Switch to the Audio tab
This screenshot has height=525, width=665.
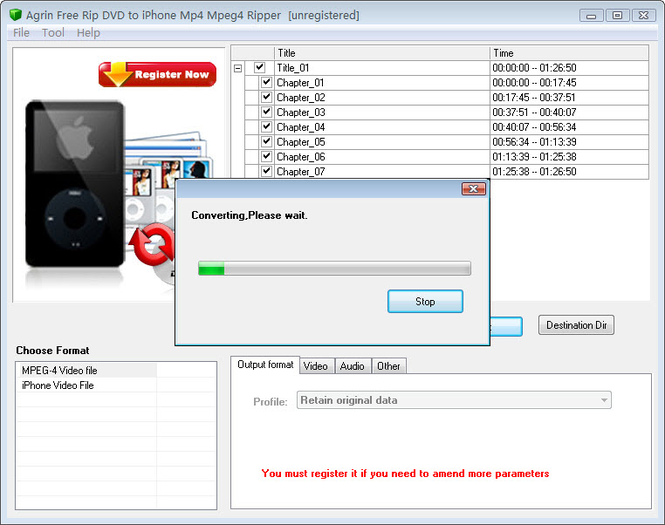click(x=352, y=366)
